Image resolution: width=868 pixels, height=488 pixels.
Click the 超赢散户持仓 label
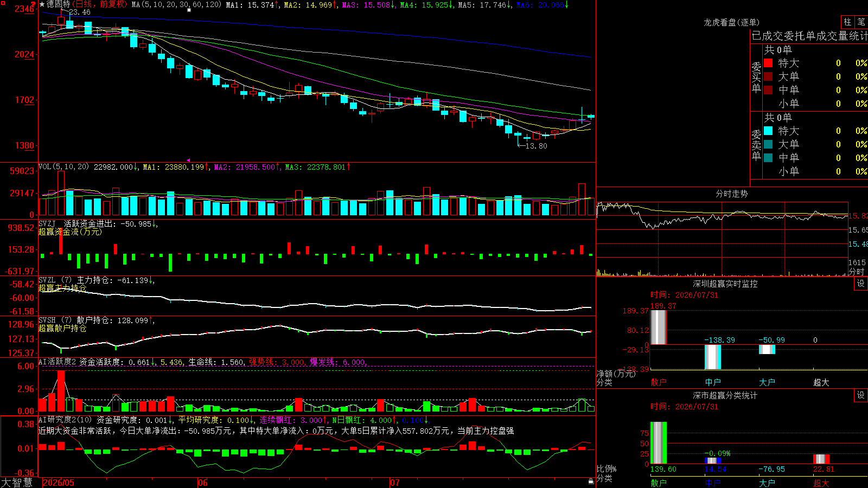[x=62, y=329]
